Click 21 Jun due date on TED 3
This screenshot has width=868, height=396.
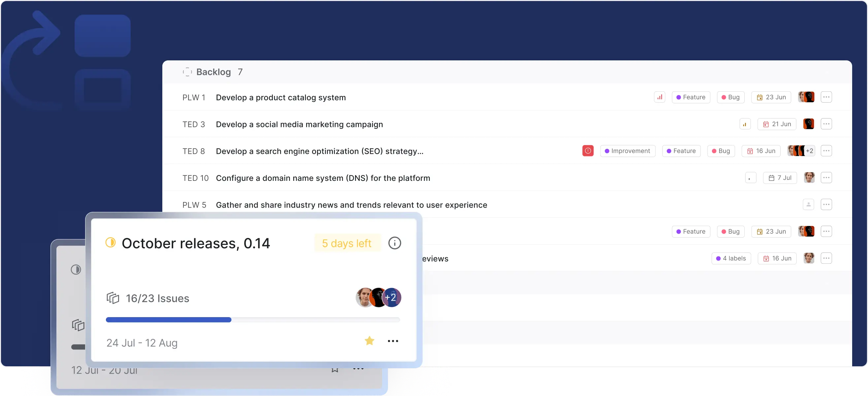tap(777, 124)
